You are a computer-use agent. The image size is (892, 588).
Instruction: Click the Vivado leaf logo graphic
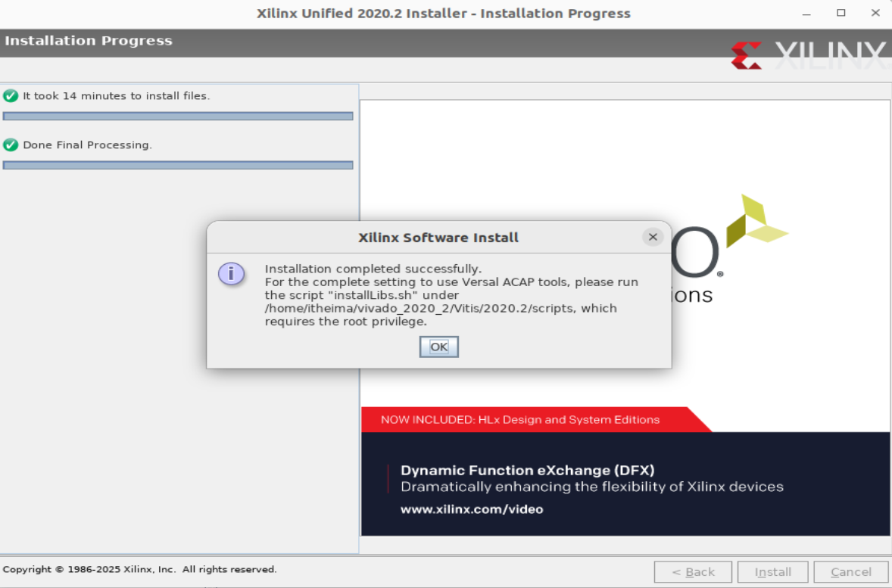[x=756, y=221]
